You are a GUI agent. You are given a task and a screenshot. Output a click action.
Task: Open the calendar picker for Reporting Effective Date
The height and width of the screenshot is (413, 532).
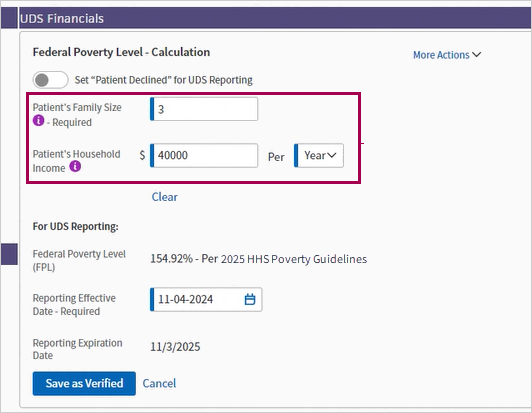(x=250, y=299)
